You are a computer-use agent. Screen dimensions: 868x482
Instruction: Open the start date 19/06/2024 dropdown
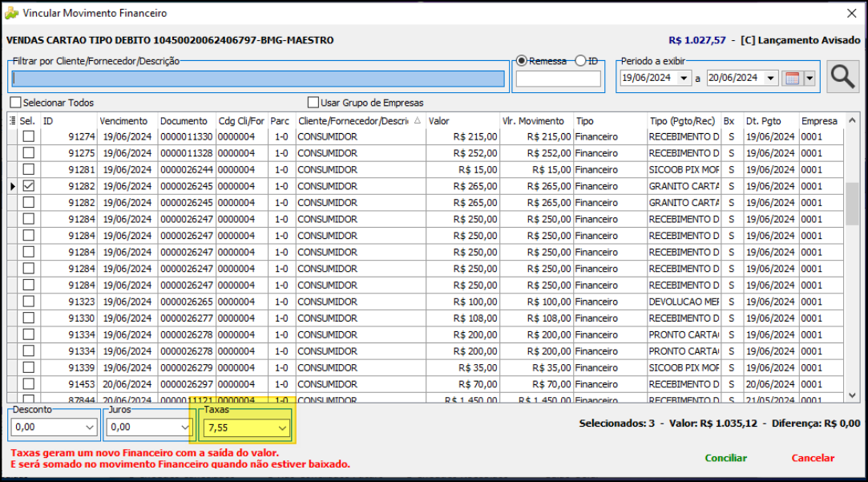684,78
